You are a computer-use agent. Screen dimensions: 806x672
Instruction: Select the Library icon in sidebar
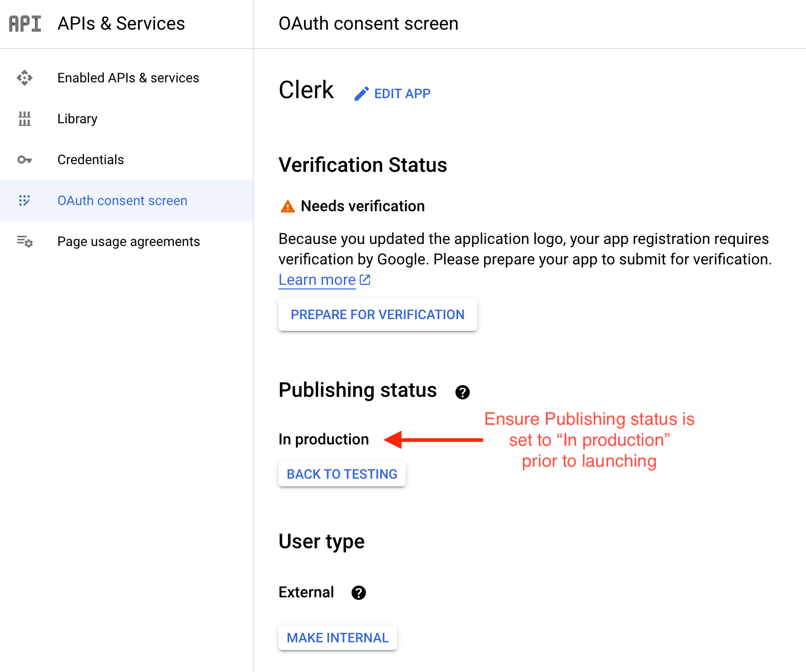(24, 119)
